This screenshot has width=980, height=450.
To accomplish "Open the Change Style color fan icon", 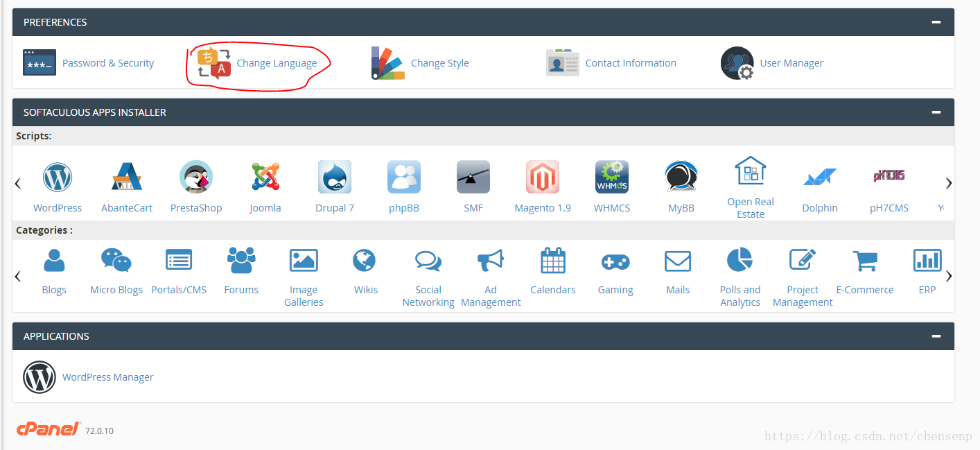I will click(387, 63).
